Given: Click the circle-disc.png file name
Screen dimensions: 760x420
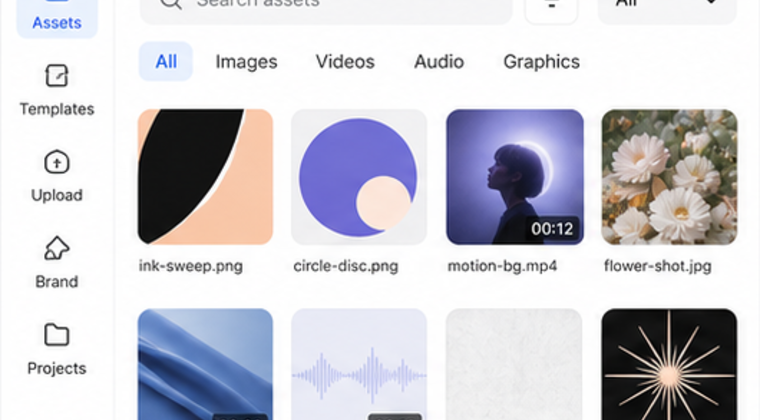Looking at the screenshot, I should (346, 266).
